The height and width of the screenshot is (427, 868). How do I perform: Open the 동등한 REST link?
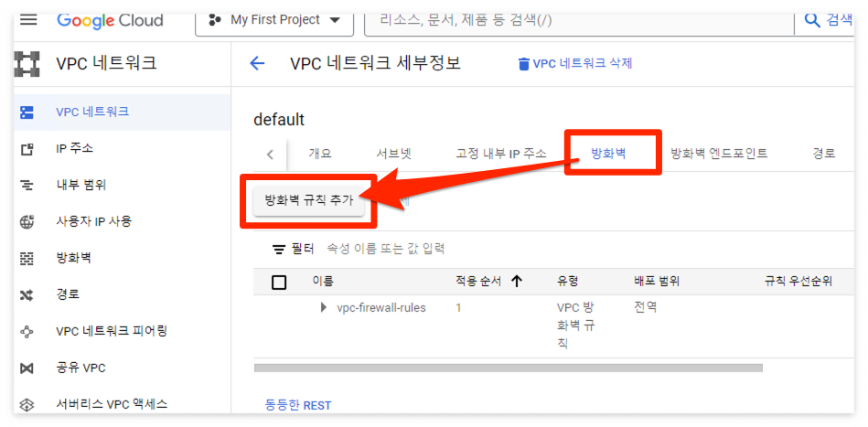[x=298, y=405]
